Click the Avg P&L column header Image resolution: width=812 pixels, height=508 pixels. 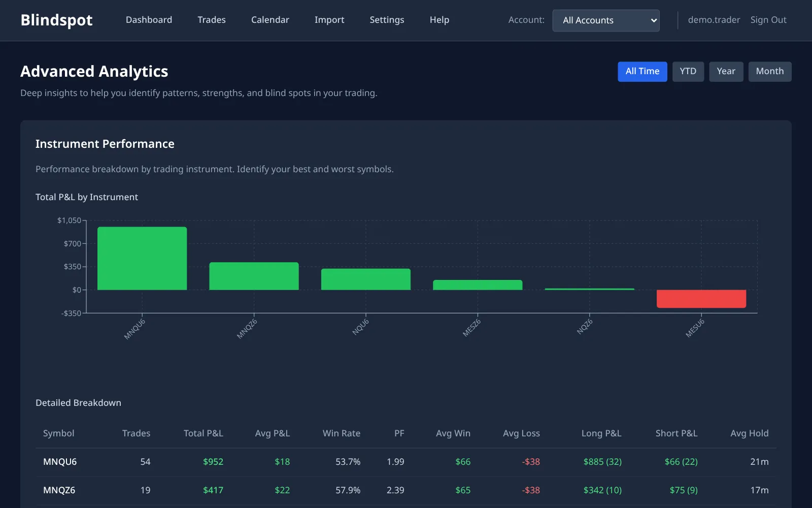pyautogui.click(x=273, y=433)
